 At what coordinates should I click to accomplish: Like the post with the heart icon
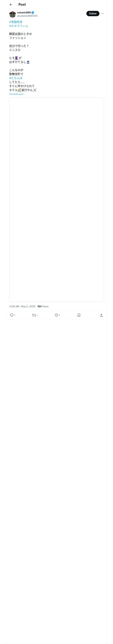[x=56, y=315]
